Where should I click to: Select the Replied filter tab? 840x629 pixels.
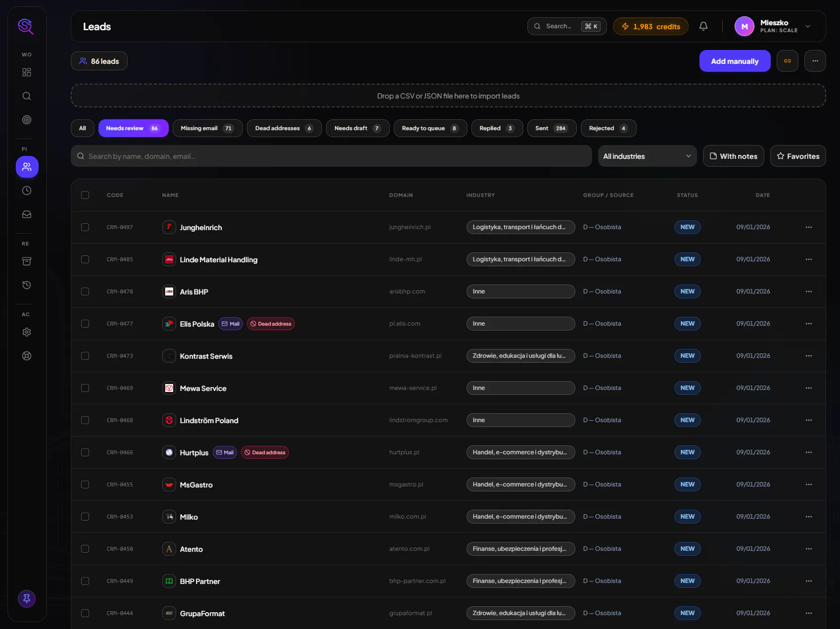pos(497,128)
